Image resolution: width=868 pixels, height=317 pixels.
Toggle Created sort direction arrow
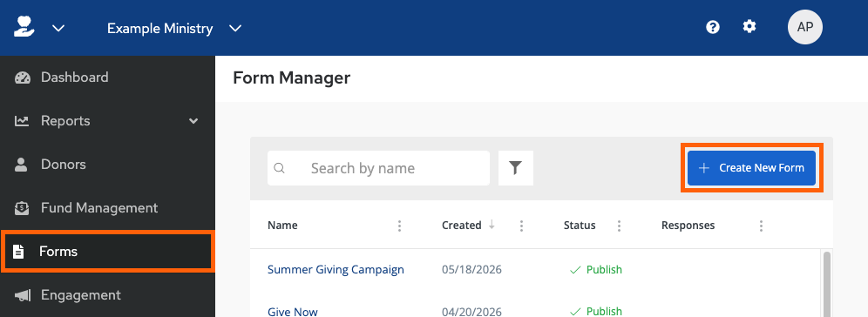491,226
